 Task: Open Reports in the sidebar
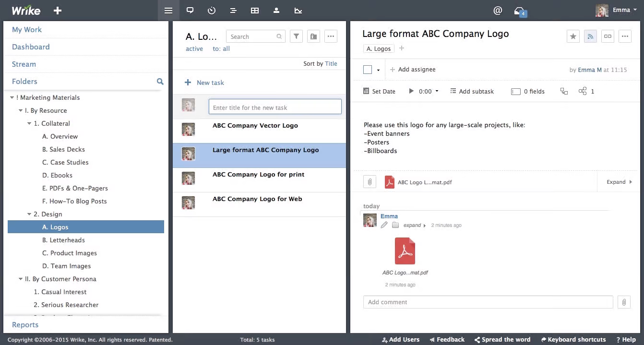pos(25,324)
